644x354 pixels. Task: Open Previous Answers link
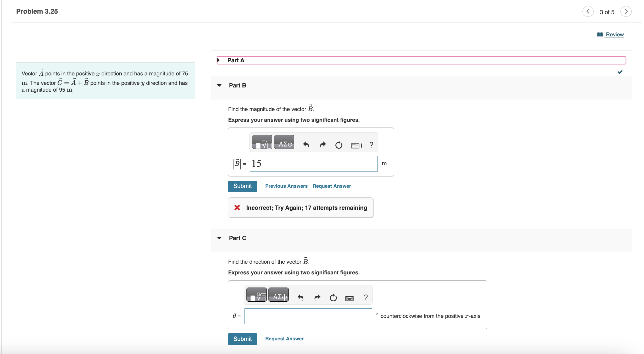(286, 186)
